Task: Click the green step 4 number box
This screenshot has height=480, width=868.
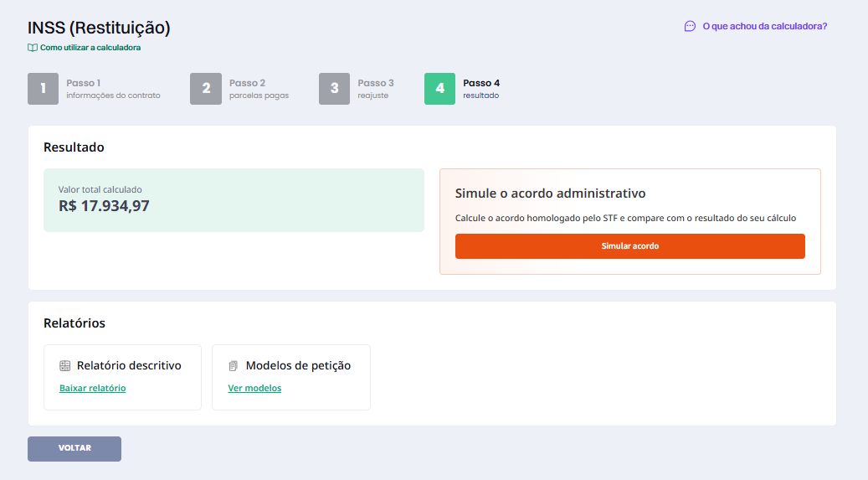Action: click(439, 89)
